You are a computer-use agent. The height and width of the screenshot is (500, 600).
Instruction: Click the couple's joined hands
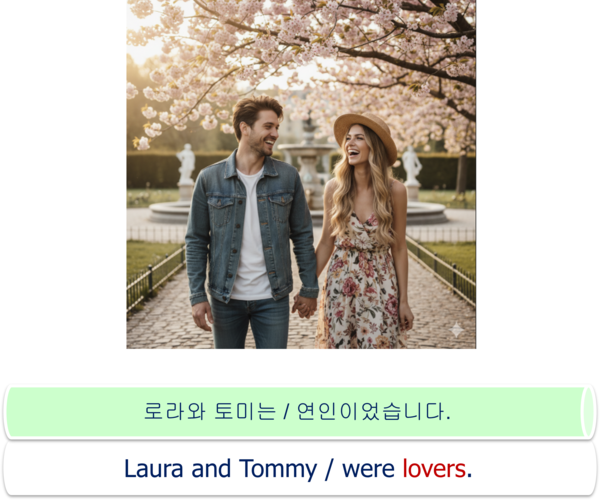point(305,306)
